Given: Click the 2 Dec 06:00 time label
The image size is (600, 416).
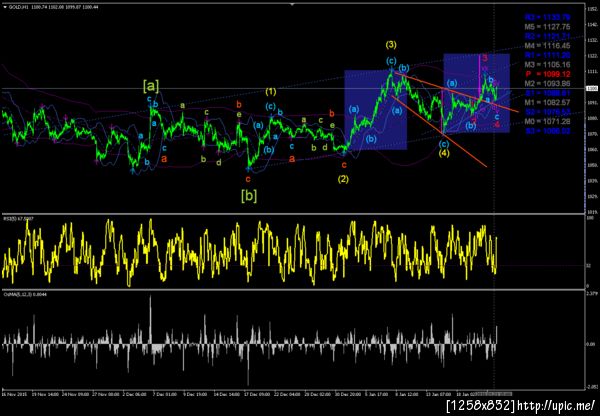Looking at the screenshot, I should (135, 393).
